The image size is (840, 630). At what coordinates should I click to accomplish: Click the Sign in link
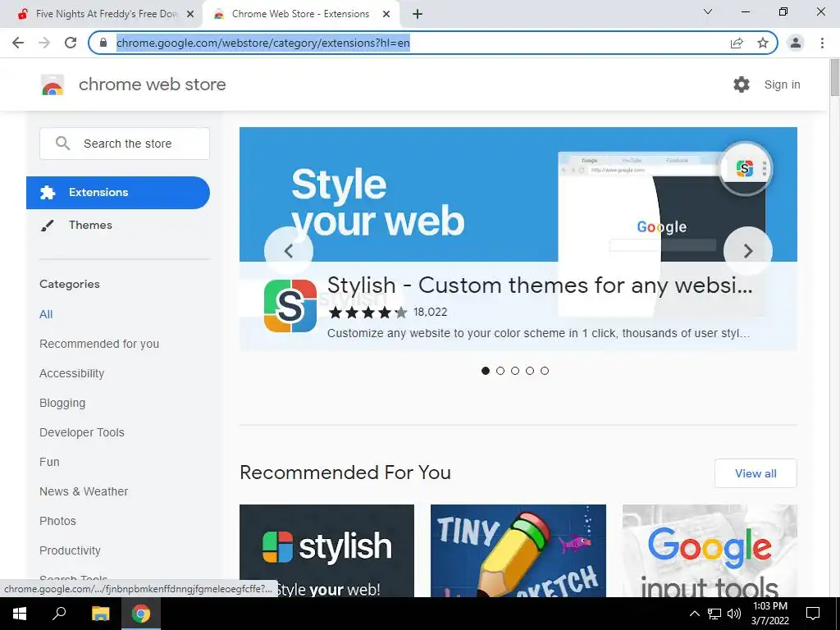[782, 84]
